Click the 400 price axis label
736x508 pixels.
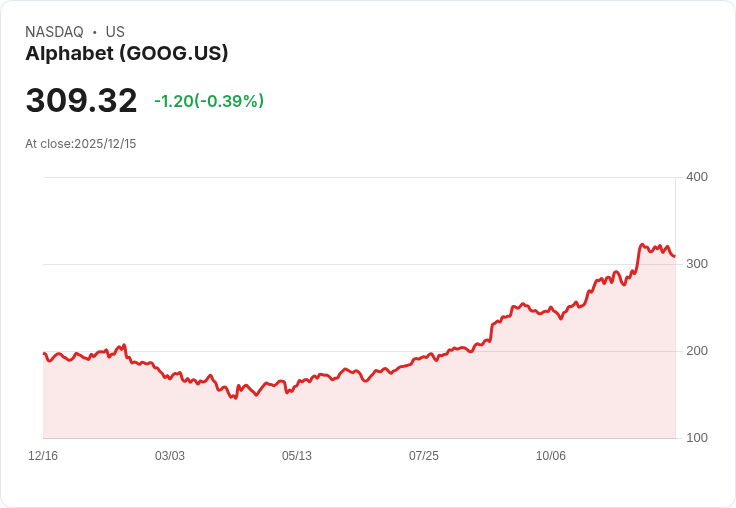point(697,177)
